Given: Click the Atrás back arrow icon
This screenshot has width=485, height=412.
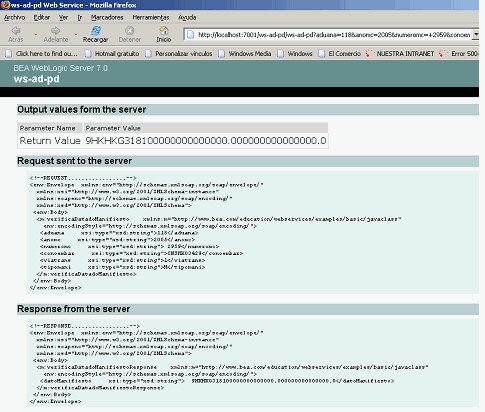Looking at the screenshot, I should pyautogui.click(x=15, y=31).
